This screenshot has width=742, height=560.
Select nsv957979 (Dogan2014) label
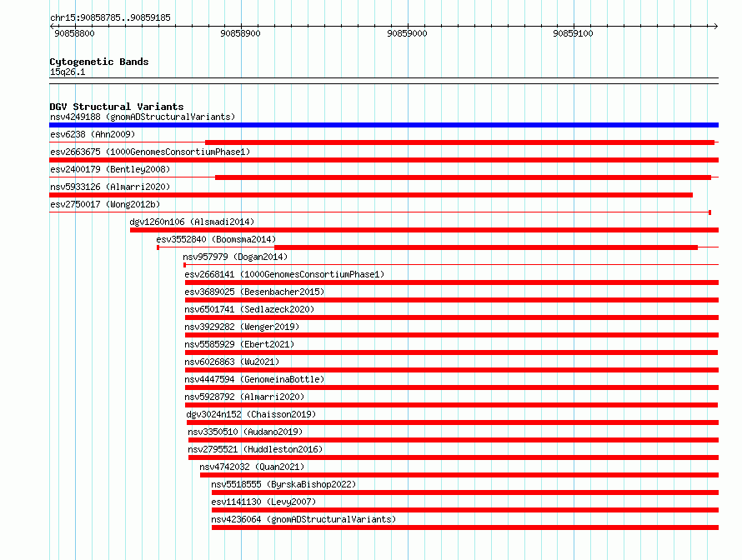point(235,257)
